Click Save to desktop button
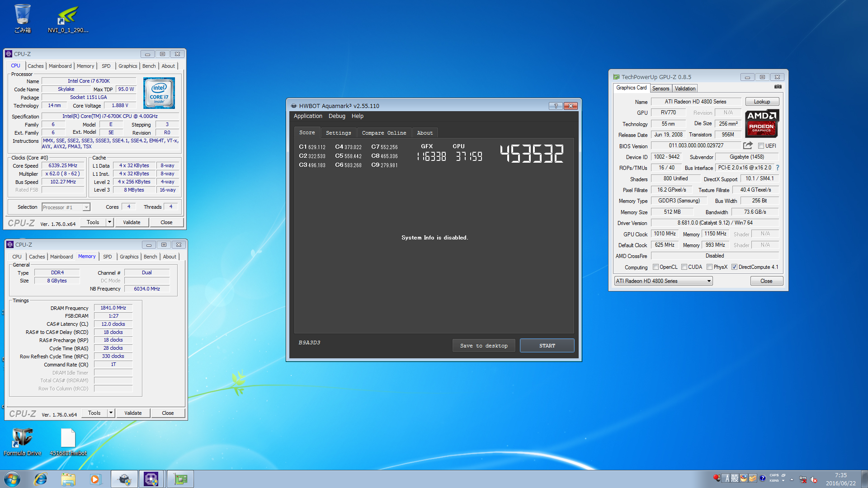Image resolution: width=868 pixels, height=488 pixels. point(484,346)
